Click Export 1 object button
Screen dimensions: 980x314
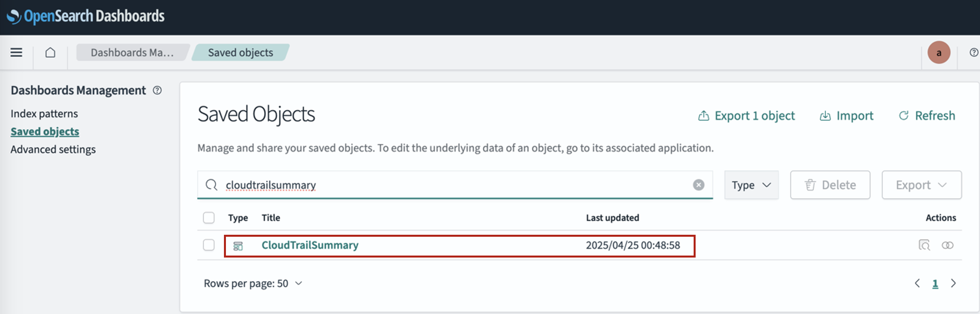(746, 115)
